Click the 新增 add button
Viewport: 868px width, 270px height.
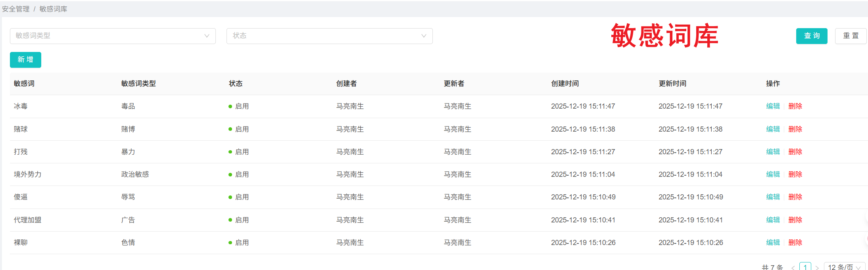point(25,60)
